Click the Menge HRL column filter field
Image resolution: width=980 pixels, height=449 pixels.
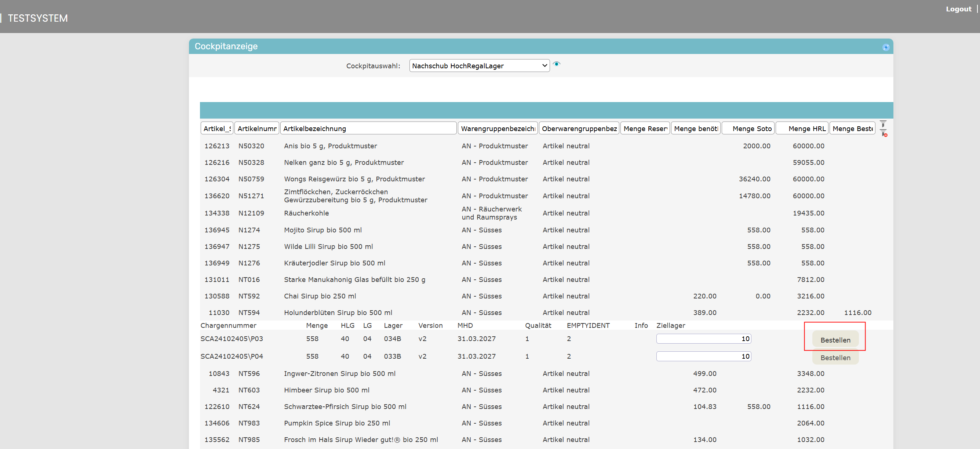point(802,128)
